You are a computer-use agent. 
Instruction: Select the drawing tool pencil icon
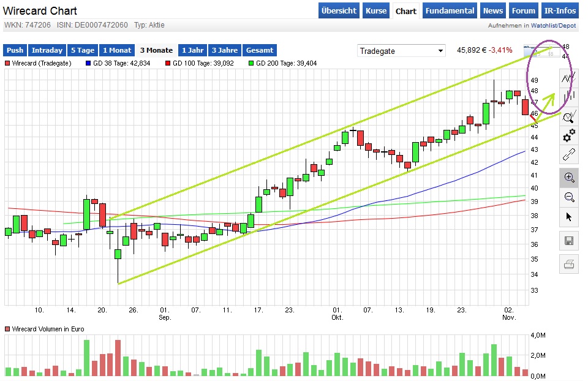click(568, 156)
